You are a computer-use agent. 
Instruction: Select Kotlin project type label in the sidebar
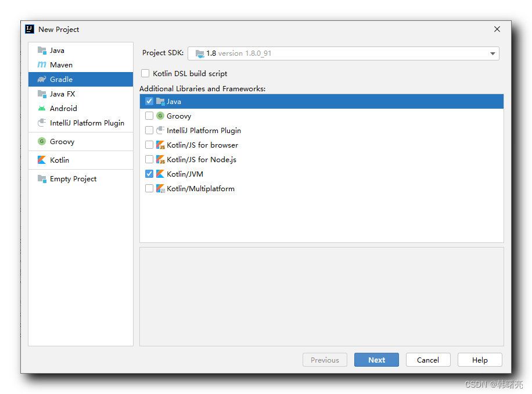pos(59,160)
